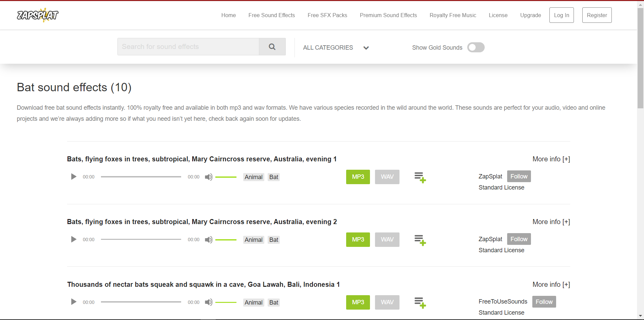Mute the evening 2 sound volume icon
The image size is (644, 320).
click(x=209, y=240)
